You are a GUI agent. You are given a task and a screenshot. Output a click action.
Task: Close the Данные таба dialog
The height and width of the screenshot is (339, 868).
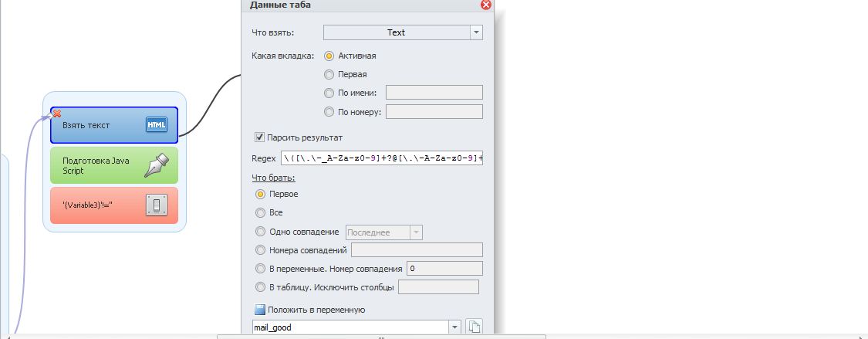[x=485, y=5]
